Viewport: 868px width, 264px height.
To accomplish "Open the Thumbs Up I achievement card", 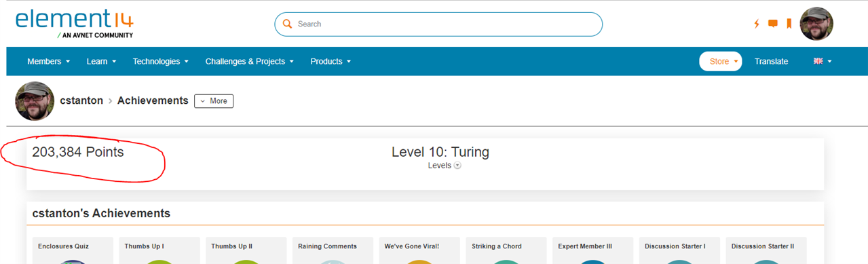I will coord(159,250).
